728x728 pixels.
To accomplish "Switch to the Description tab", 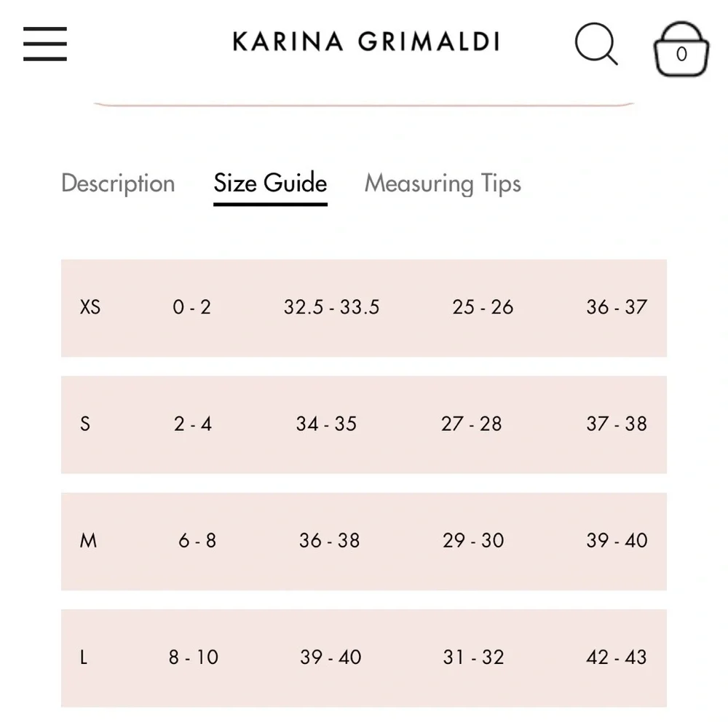I will (118, 183).
